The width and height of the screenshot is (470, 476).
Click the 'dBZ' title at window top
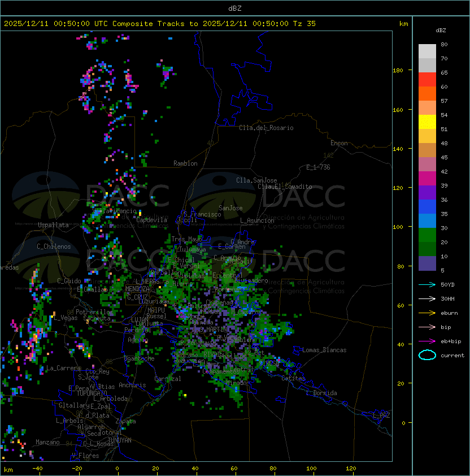click(235, 8)
